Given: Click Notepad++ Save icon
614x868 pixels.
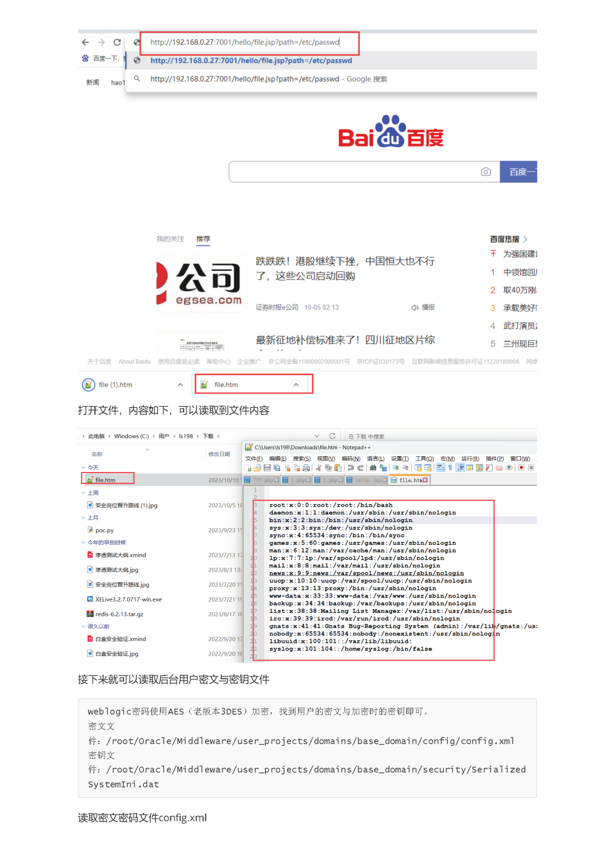Looking at the screenshot, I should click(267, 468).
